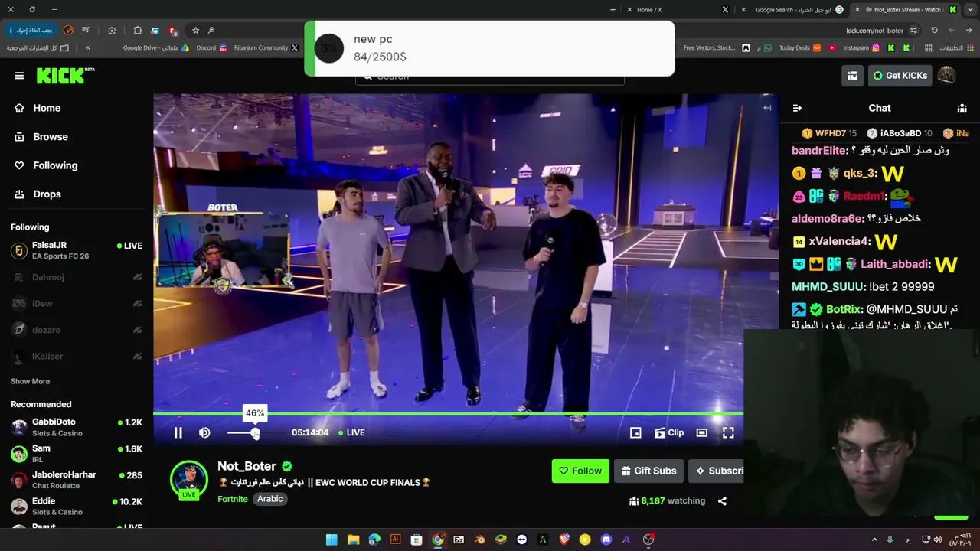
Task: Gift Subs to Not_Boter
Action: coord(648,471)
